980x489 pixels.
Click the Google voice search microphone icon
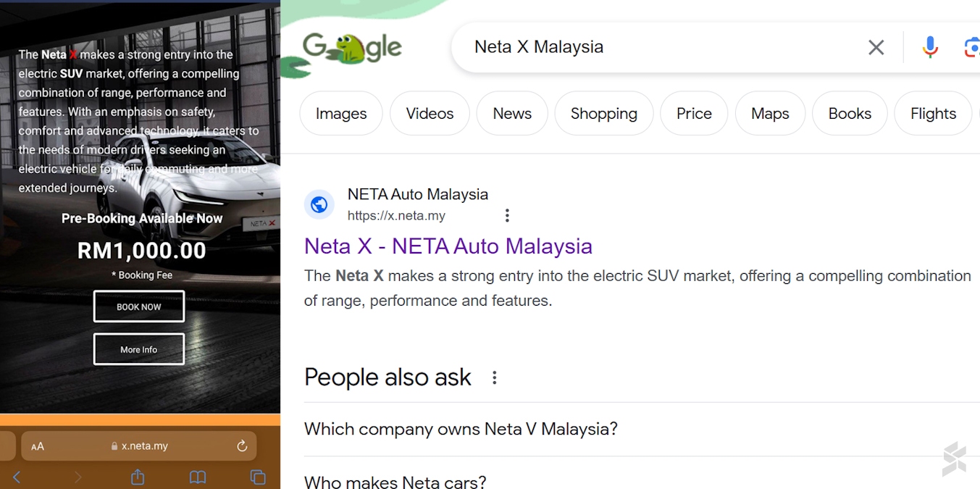(930, 46)
